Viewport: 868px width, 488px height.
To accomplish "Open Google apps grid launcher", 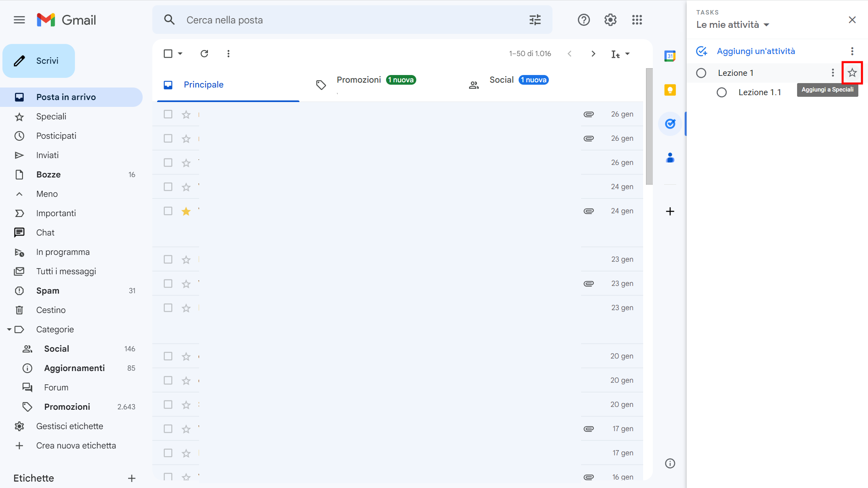I will [x=637, y=20].
